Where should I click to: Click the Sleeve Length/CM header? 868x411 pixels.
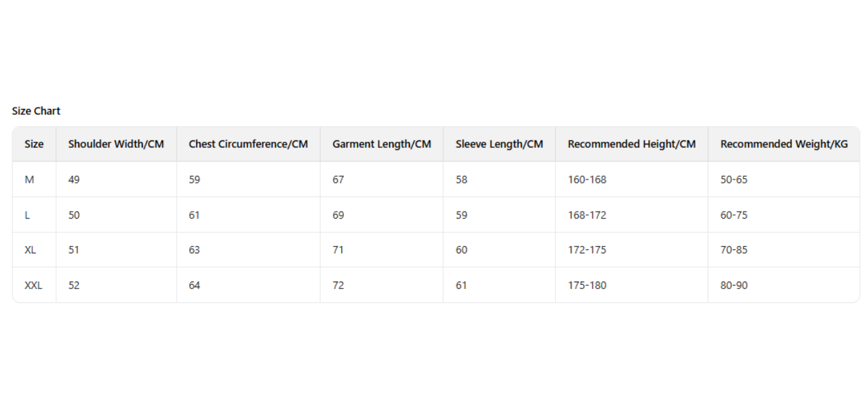[x=499, y=144]
